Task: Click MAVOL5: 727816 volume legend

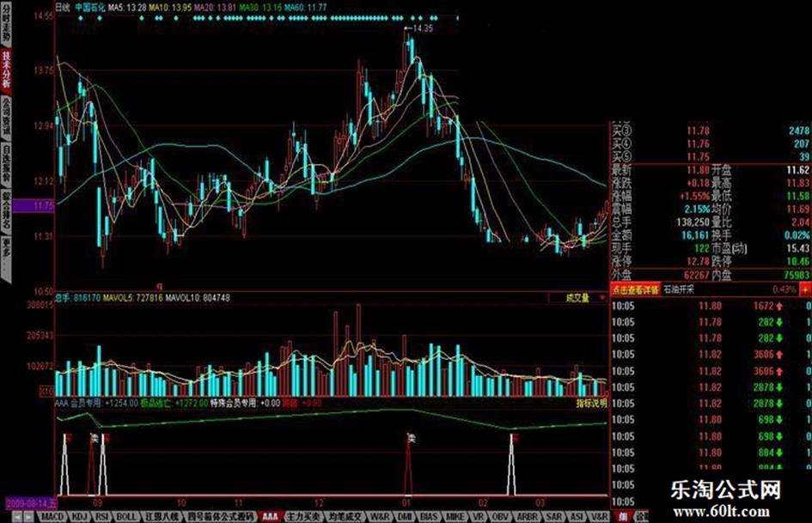Action: [x=132, y=298]
